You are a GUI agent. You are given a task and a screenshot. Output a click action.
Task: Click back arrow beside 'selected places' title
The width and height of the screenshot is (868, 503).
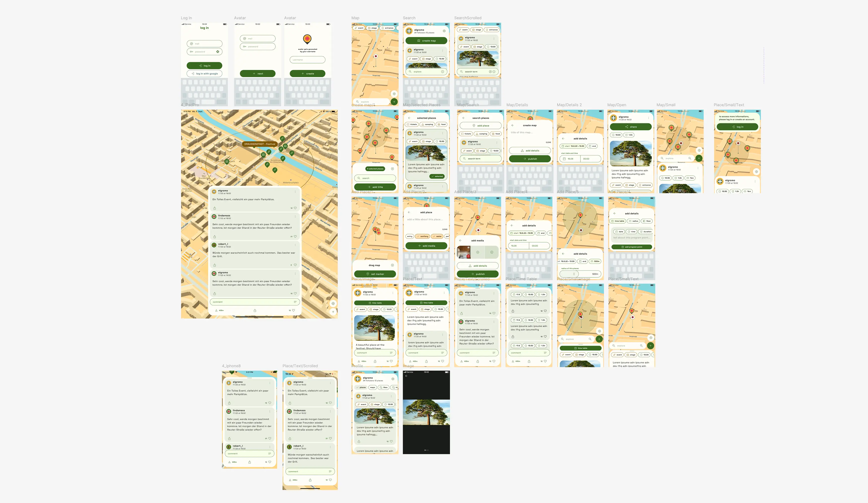(x=409, y=118)
